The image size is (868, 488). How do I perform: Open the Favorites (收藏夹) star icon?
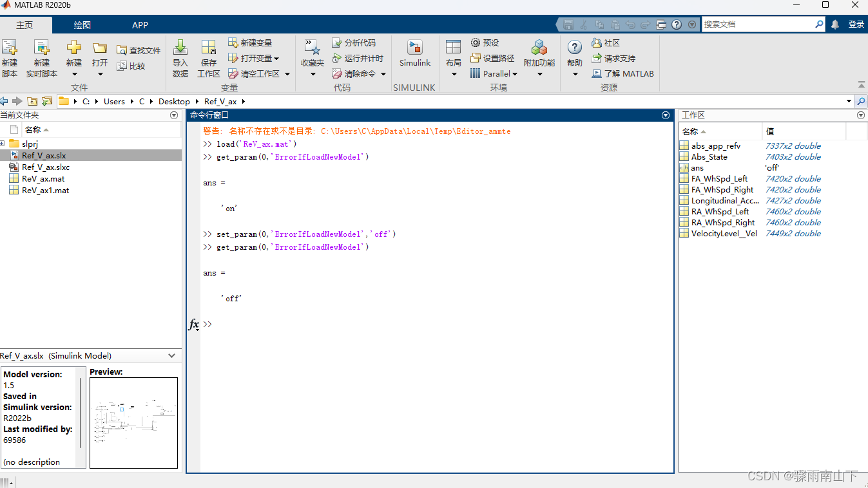pos(313,48)
